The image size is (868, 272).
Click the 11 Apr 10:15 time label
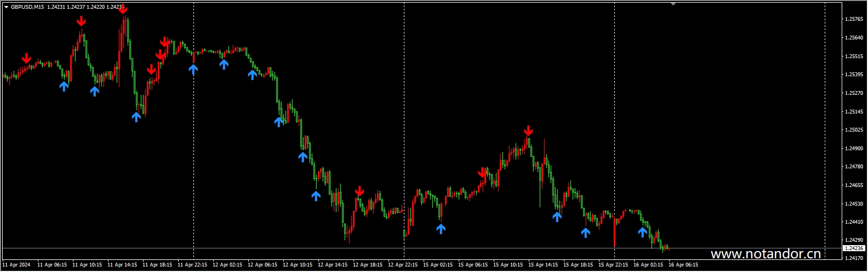87,265
